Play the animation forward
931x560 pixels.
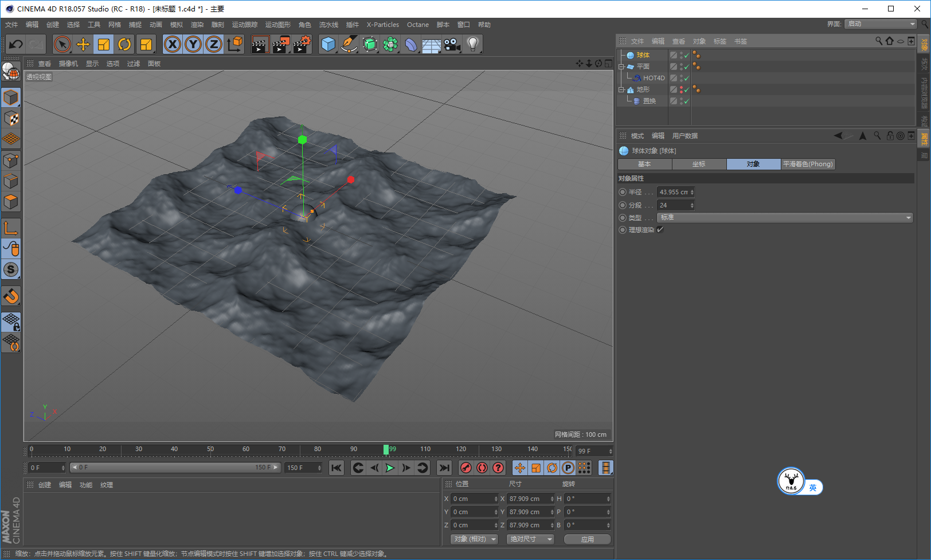click(390, 468)
